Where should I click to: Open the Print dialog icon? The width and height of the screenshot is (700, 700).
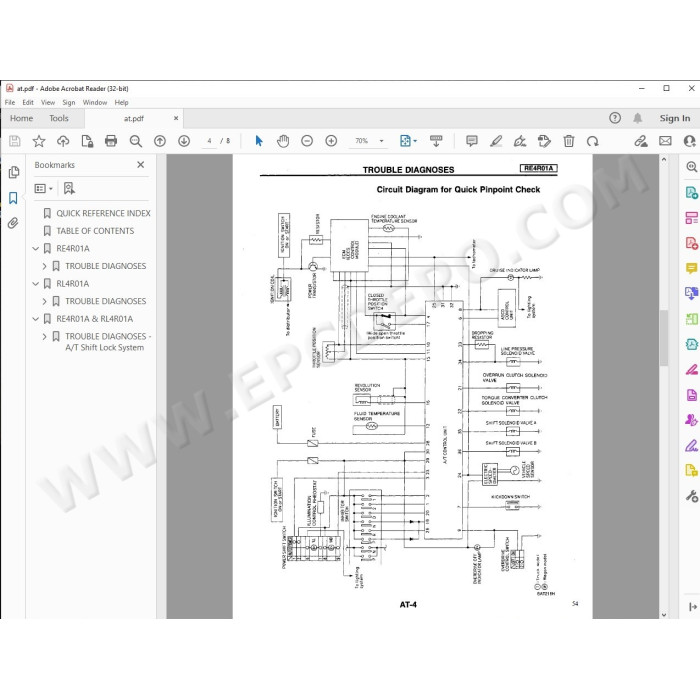tap(111, 141)
